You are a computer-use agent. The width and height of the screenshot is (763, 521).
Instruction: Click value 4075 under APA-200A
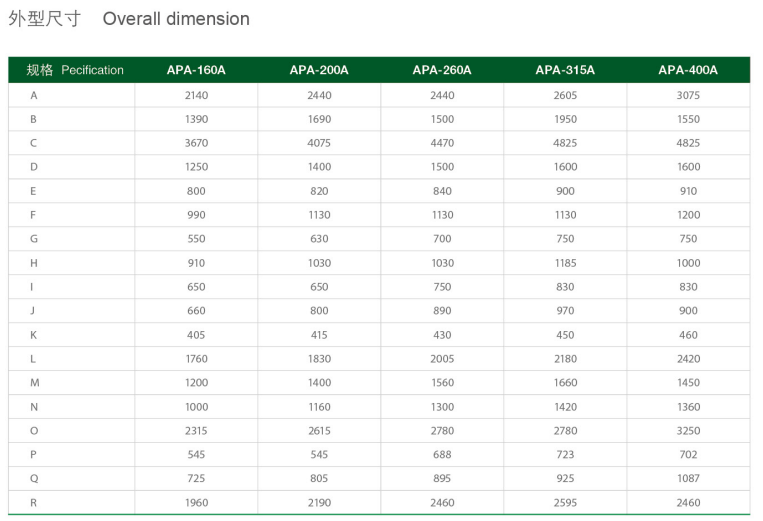tap(319, 143)
